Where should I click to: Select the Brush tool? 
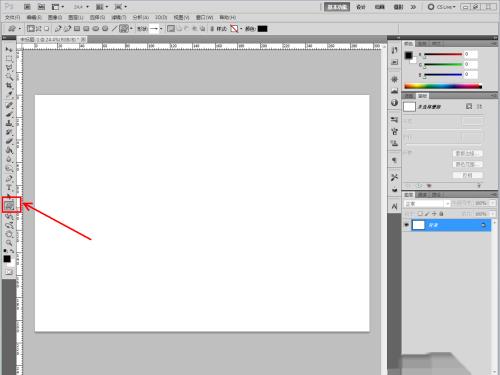click(x=9, y=114)
